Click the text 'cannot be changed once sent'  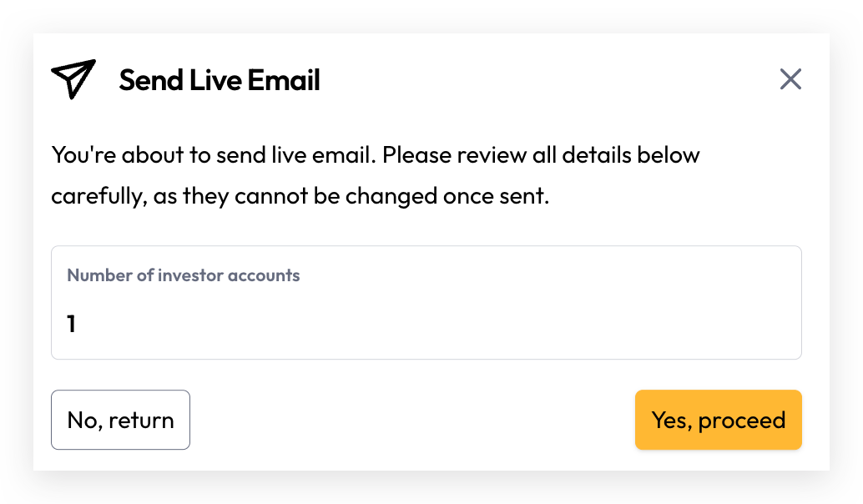click(x=391, y=196)
